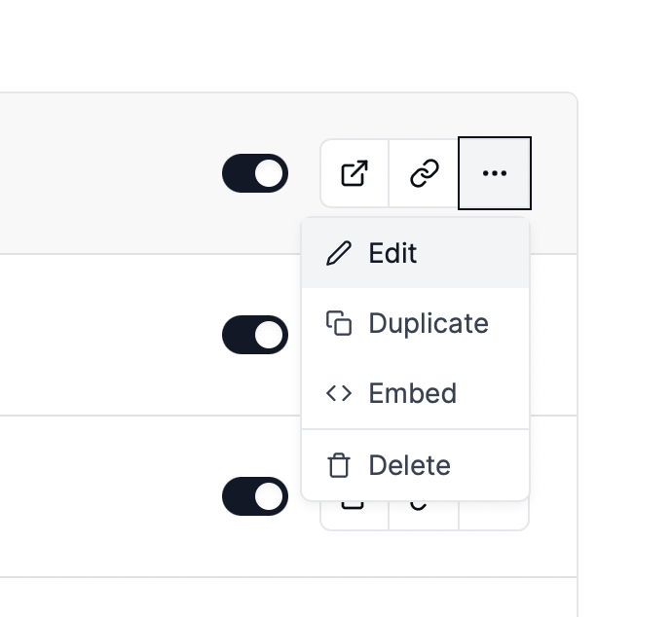Click the blank area left of third toggle

[x=107, y=496]
